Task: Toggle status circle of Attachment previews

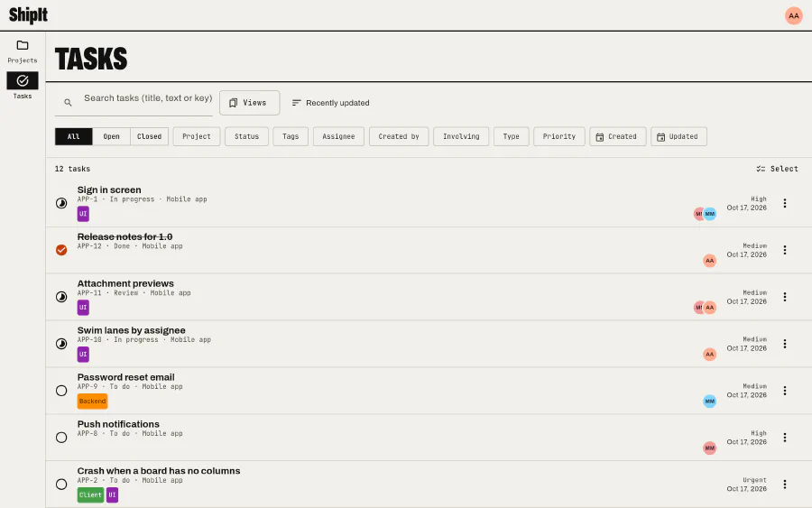Action: point(61,297)
